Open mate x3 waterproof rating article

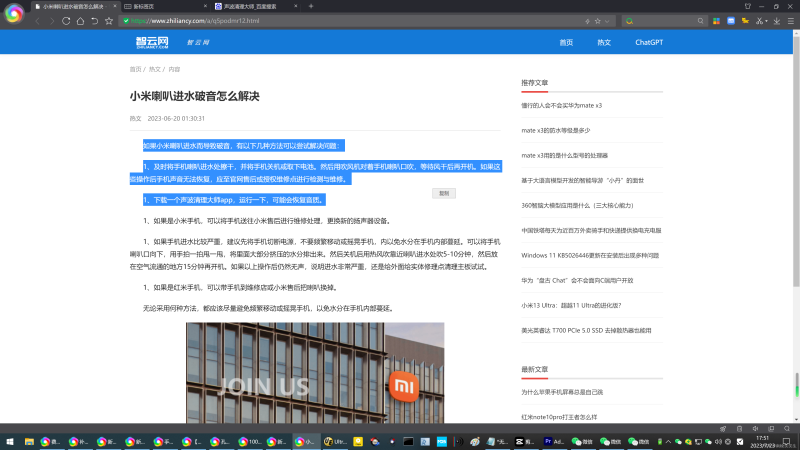click(x=556, y=131)
